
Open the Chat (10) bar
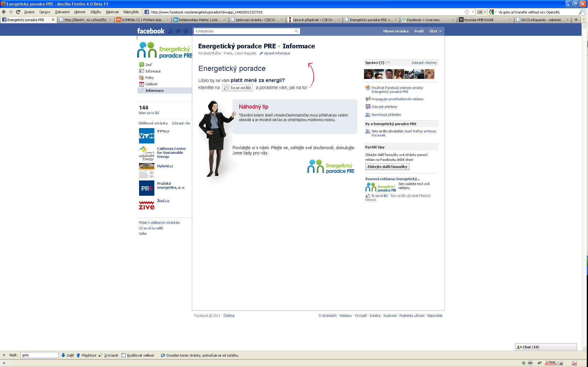[x=546, y=347]
